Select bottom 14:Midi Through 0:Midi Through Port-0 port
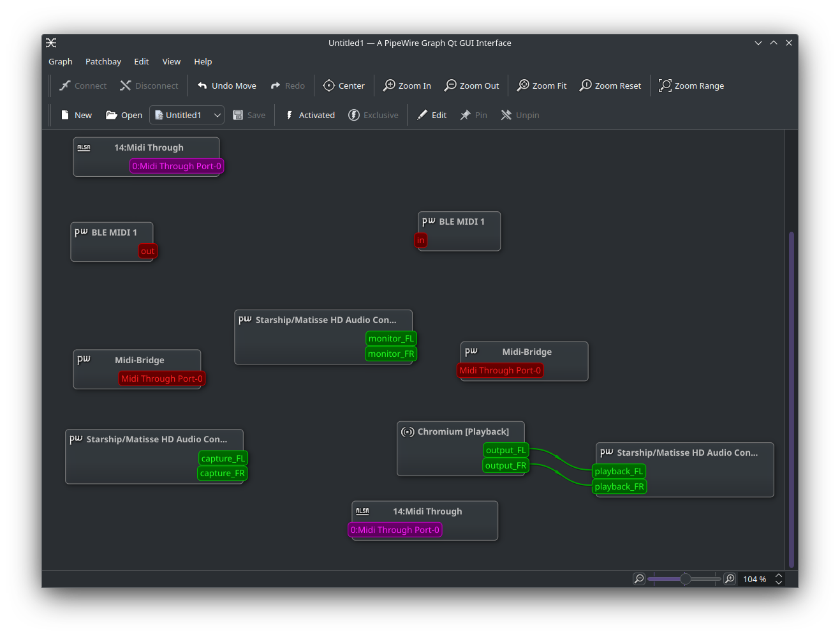840x637 pixels. coord(395,530)
